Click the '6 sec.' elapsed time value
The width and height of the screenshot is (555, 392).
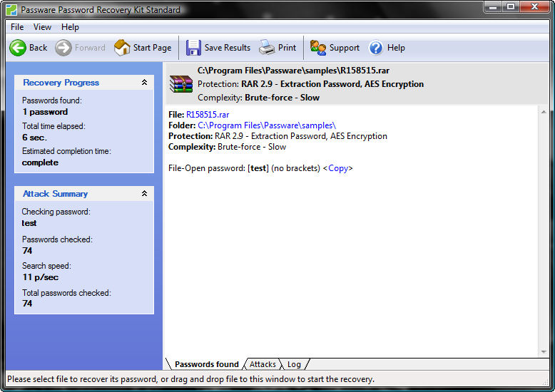(x=34, y=138)
